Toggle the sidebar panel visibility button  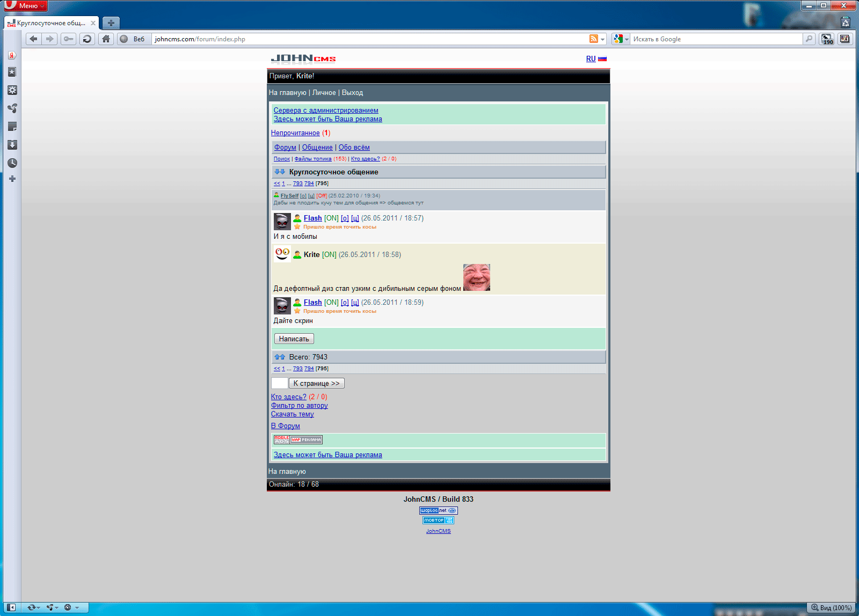pyautogui.click(x=11, y=607)
